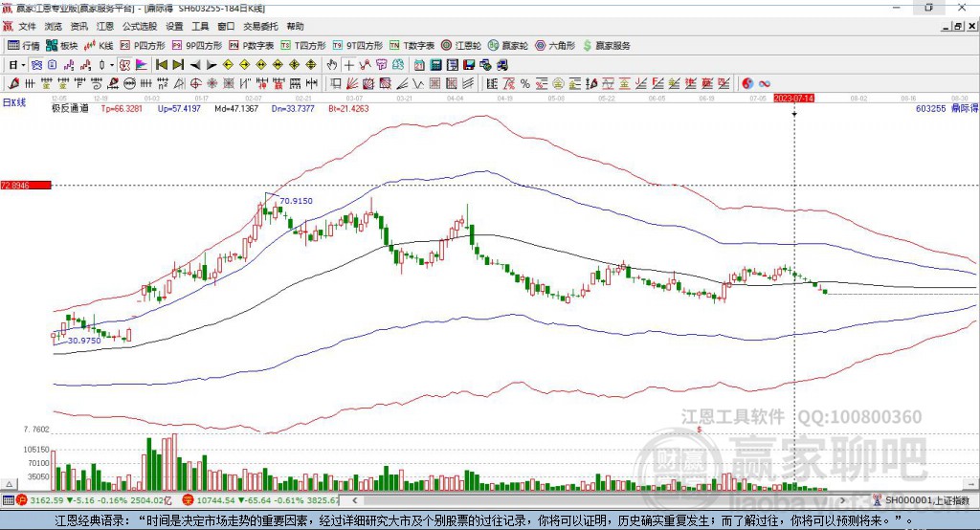
Task: Open the 浏览 menu
Action: tap(54, 26)
